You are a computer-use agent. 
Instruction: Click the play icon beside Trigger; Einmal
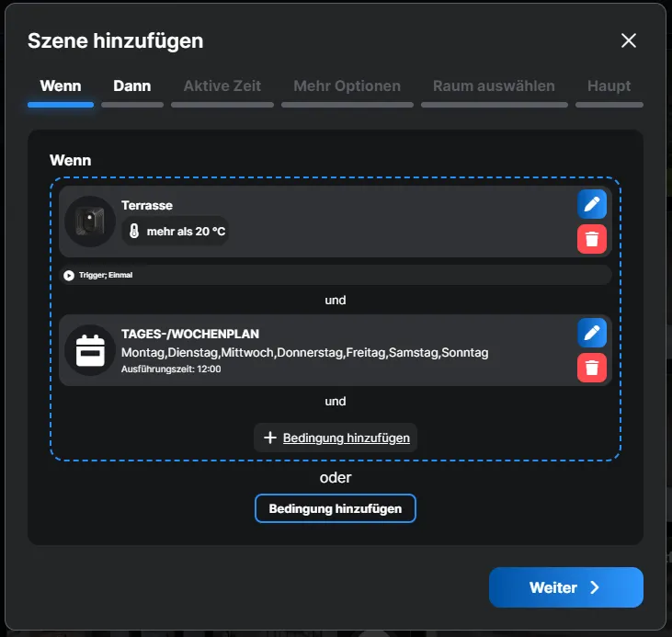click(69, 275)
